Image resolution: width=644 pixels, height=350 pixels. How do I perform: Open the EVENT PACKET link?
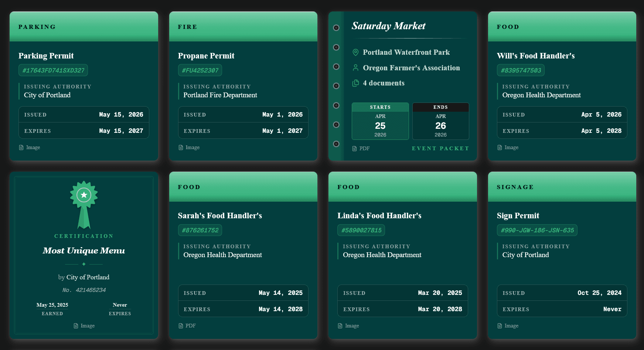(x=440, y=148)
